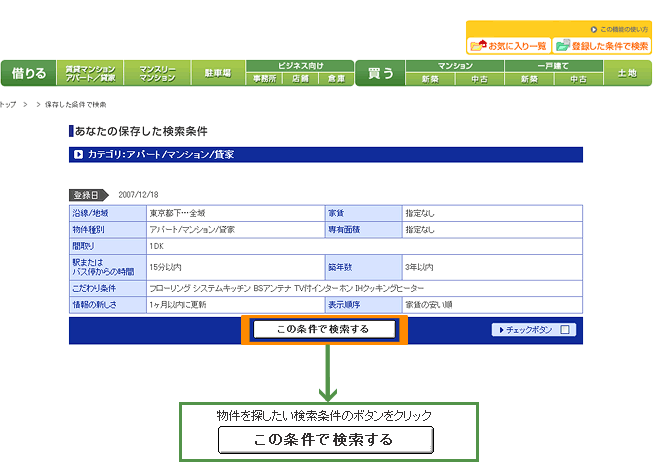654x465 pixels.
Task: Click the 借りる main section button
Action: point(28,73)
